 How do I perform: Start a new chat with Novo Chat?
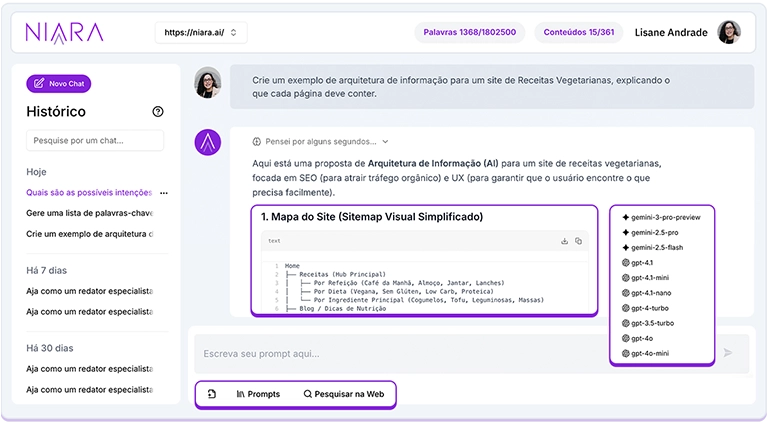tap(59, 84)
